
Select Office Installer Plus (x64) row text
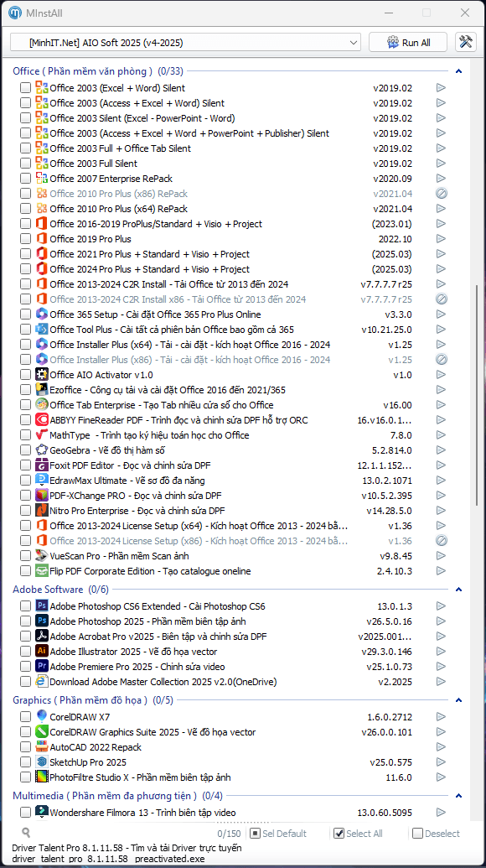190,345
